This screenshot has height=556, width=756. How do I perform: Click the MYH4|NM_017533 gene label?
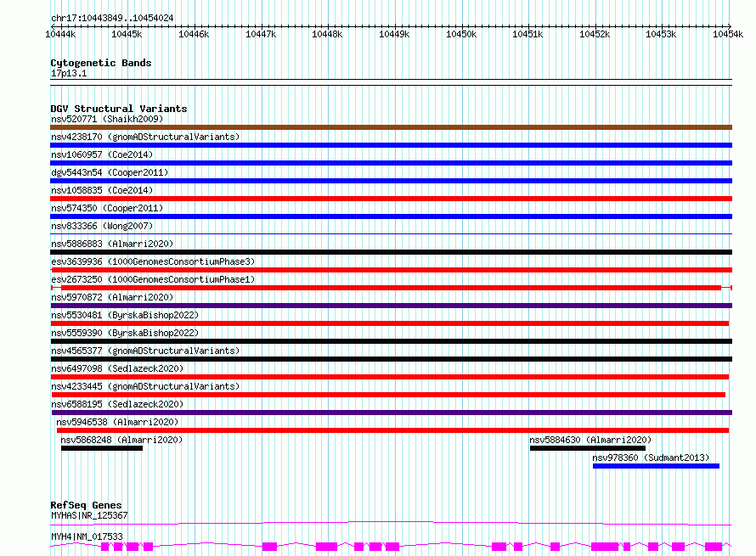tap(87, 536)
